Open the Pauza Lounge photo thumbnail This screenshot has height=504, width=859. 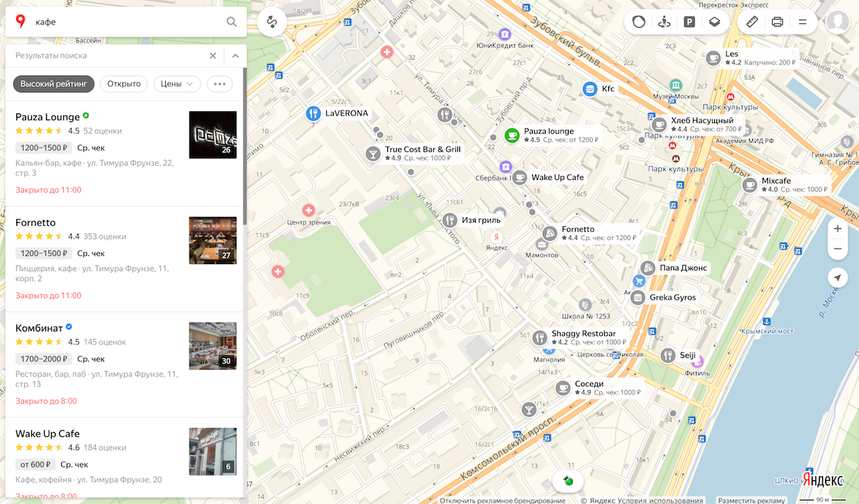(213, 134)
